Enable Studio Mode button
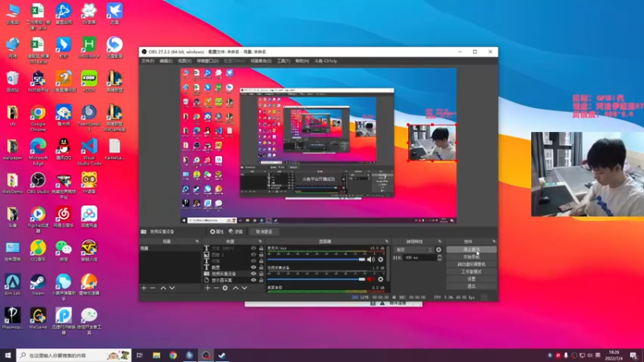Viewport: 644px width, 362px height. [471, 272]
